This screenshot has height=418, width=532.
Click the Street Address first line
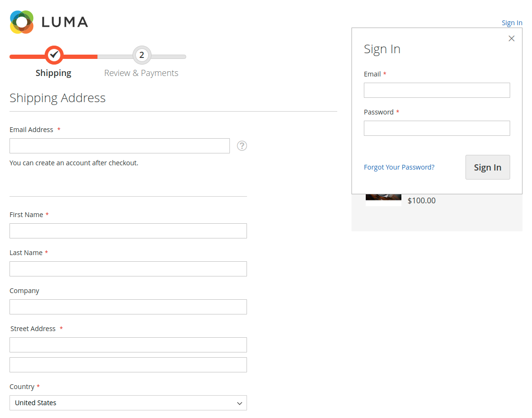pyautogui.click(x=128, y=344)
